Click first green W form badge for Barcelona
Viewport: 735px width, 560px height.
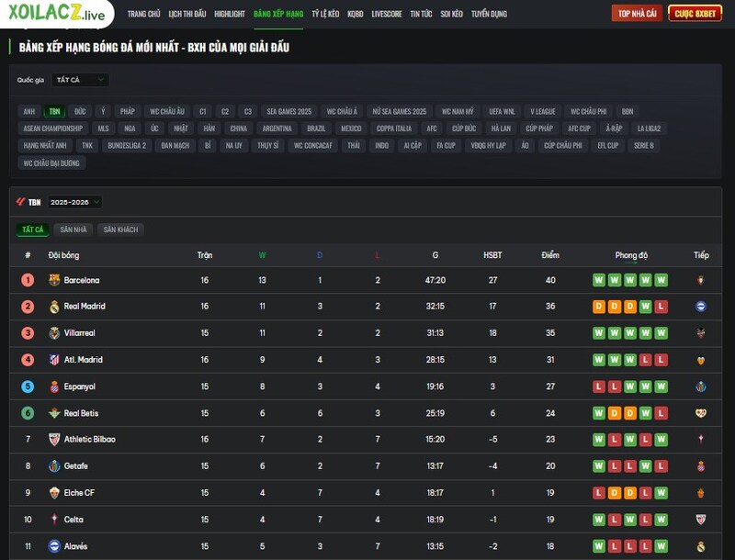point(599,280)
